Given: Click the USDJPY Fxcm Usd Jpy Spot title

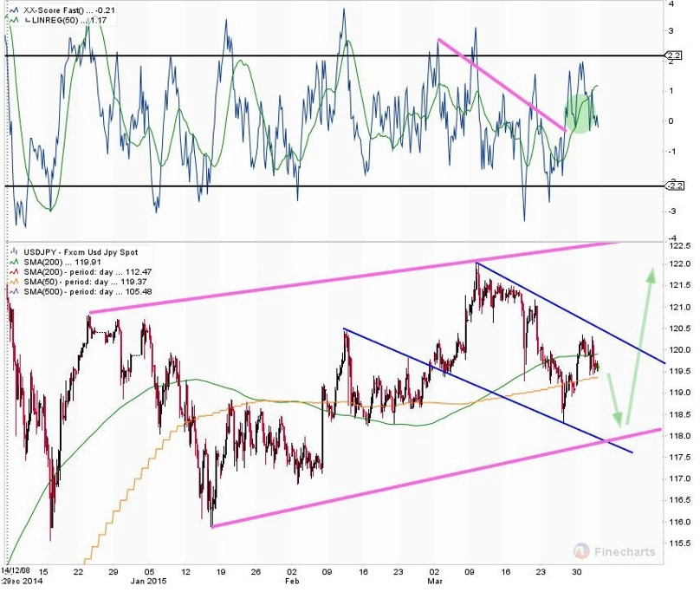Looking at the screenshot, I should 81,252.
